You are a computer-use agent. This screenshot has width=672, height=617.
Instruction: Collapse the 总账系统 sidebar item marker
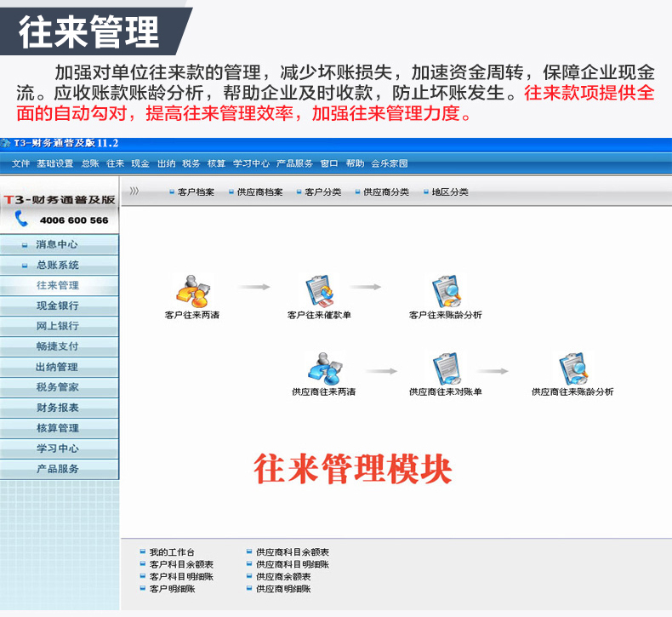[x=25, y=266]
